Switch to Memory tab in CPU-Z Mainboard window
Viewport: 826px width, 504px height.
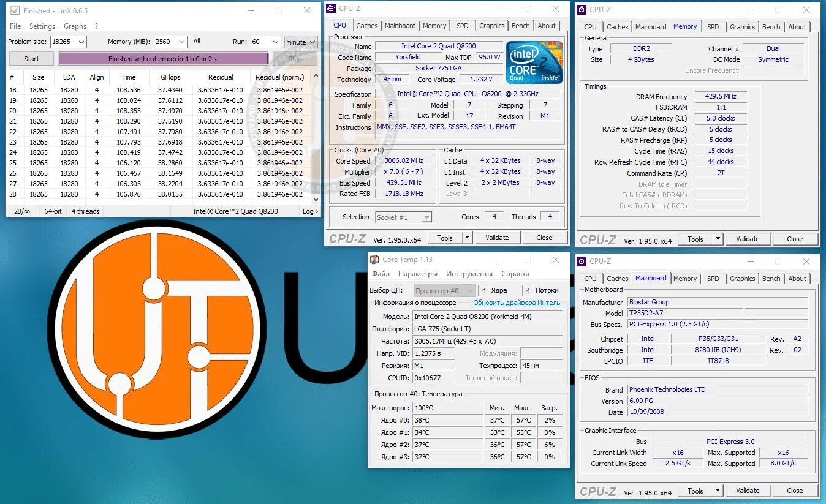[685, 279]
